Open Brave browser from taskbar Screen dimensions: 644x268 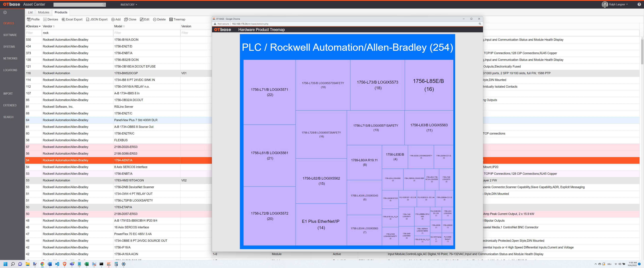65,264
